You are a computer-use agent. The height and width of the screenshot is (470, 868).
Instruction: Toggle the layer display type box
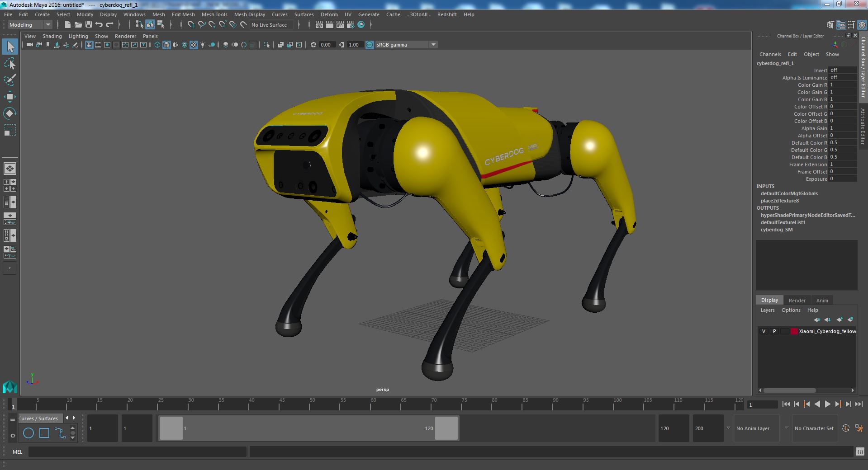coord(784,331)
